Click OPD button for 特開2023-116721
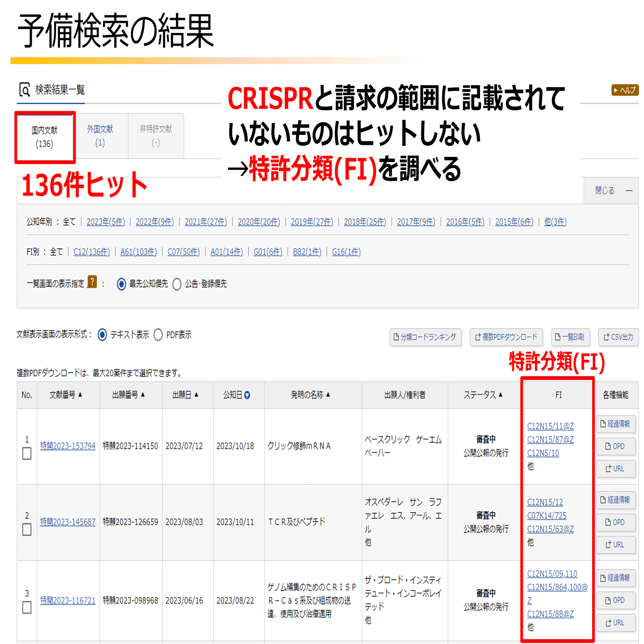This screenshot has height=644, width=644. click(615, 600)
